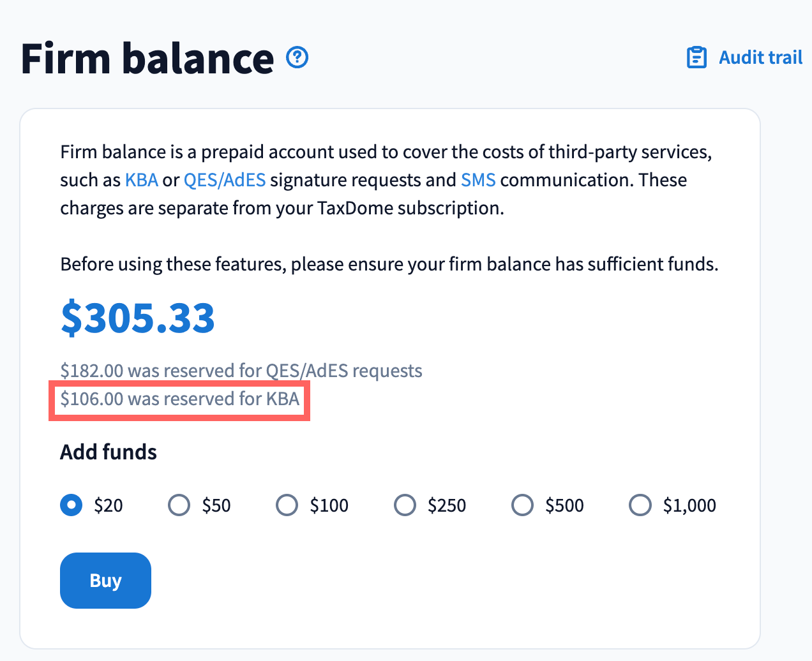The image size is (812, 661).
Task: Open the Audit trail link text
Action: click(760, 57)
